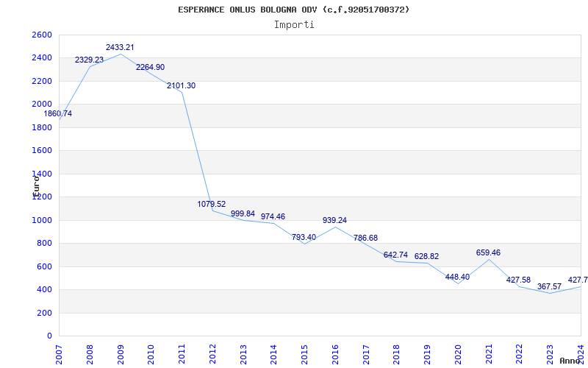Select the 786.68 data label
The width and height of the screenshot is (588, 368).
pos(365,238)
